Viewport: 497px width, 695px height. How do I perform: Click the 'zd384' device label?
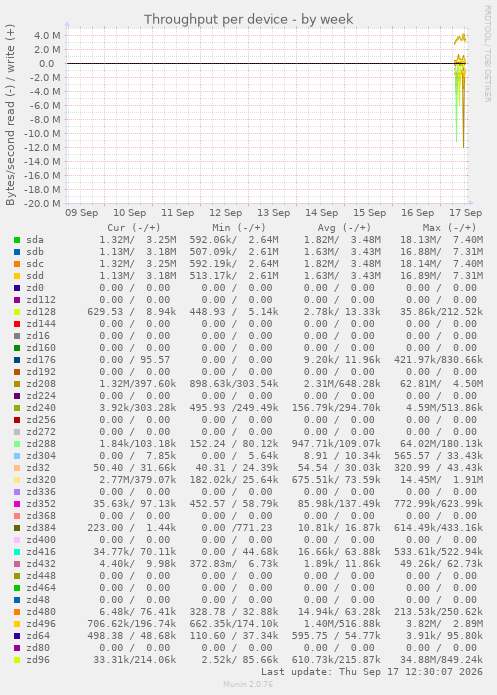pyautogui.click(x=41, y=528)
